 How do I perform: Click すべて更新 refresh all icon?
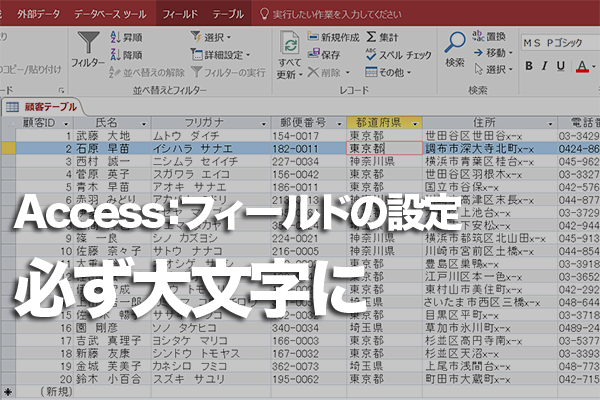(290, 43)
